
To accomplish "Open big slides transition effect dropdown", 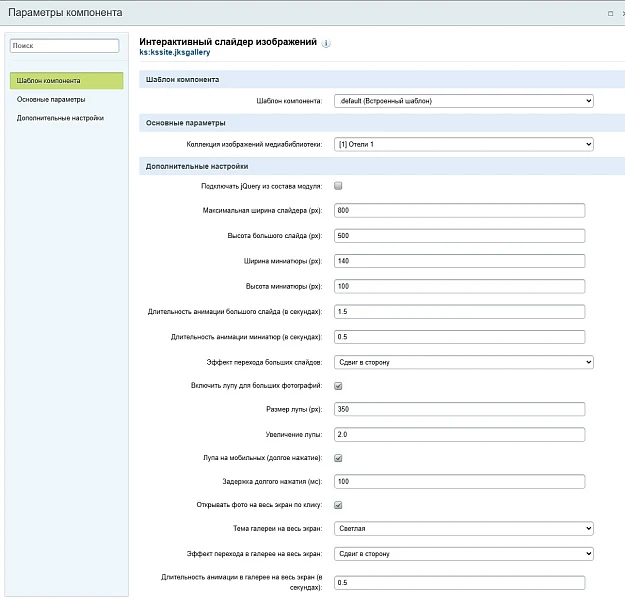I will [x=464, y=362].
